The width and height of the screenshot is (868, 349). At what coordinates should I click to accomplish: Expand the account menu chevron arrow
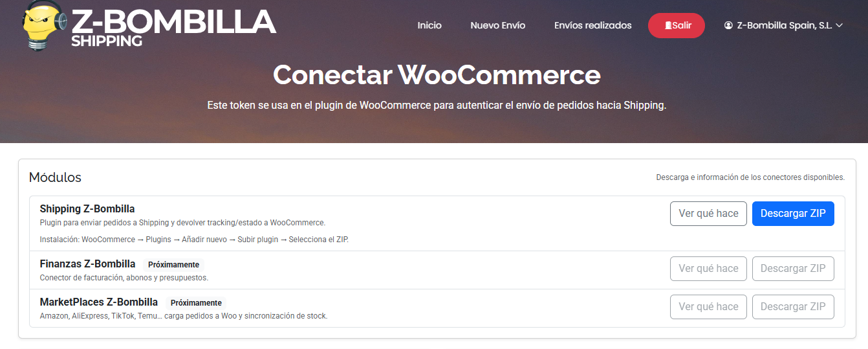(840, 26)
